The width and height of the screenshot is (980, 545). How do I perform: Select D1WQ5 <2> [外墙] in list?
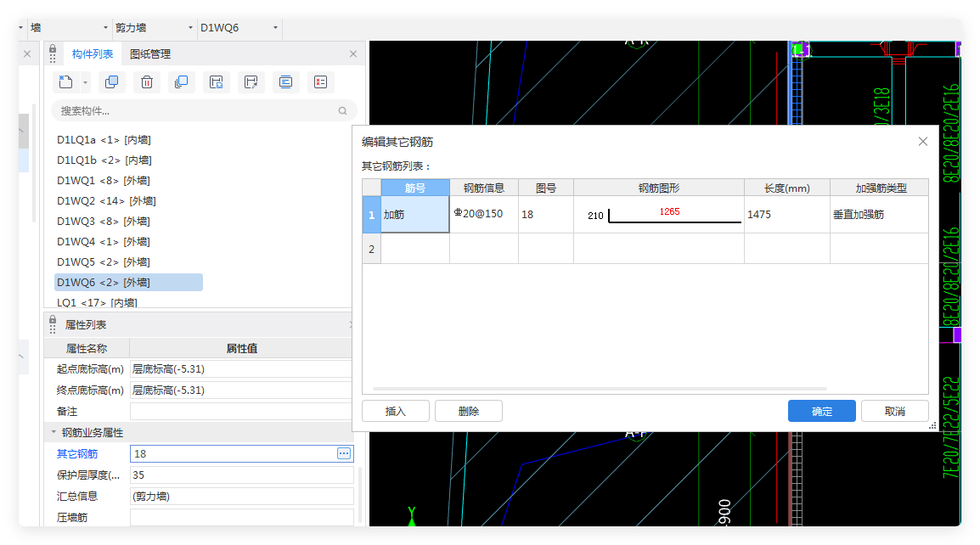coord(103,261)
